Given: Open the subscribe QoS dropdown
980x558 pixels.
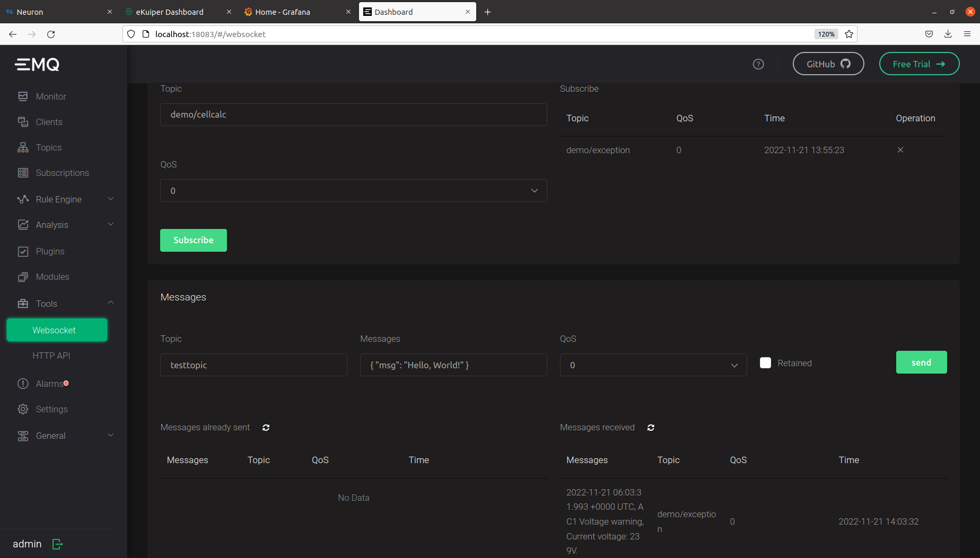Looking at the screenshot, I should click(353, 191).
